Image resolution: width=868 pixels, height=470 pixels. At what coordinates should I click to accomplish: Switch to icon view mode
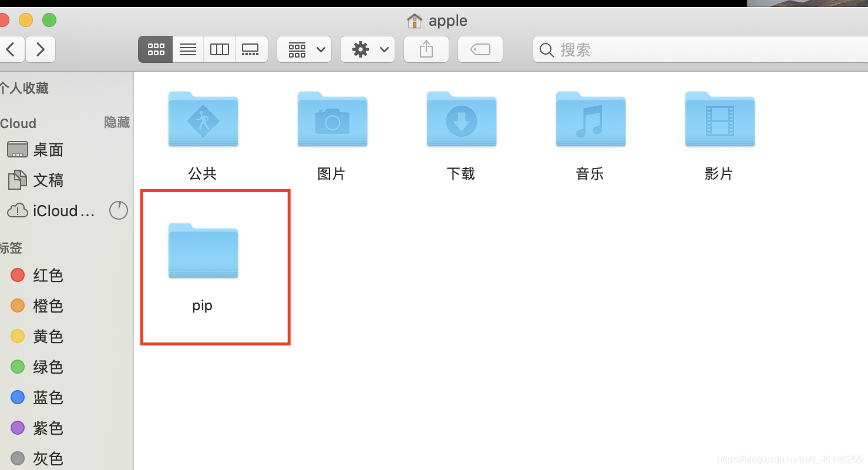tap(155, 49)
